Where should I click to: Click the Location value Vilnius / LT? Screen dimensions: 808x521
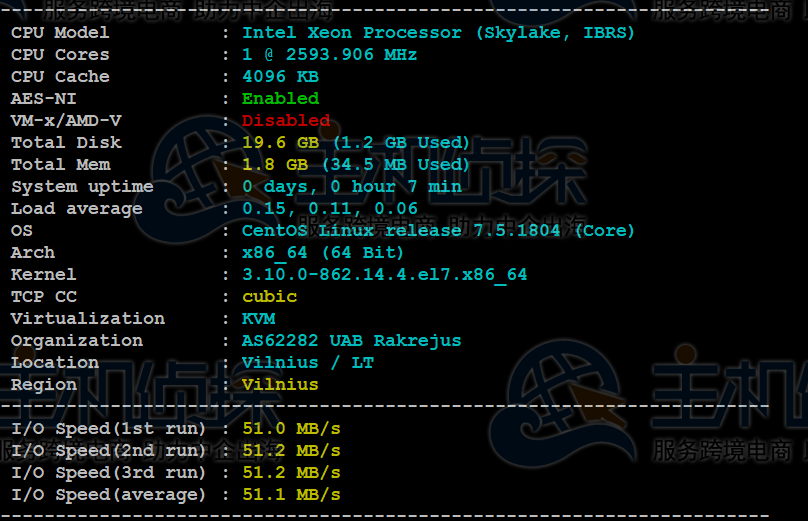308,363
